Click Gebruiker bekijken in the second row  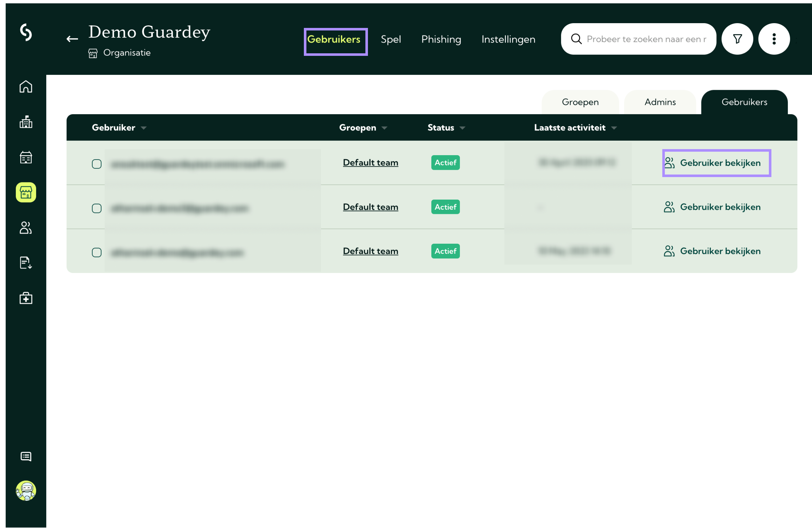712,207
